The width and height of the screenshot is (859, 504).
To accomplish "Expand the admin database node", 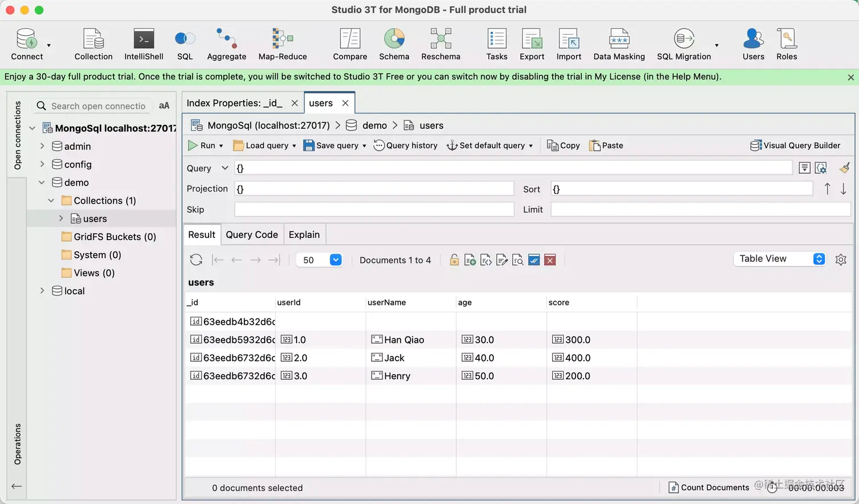I will [x=42, y=146].
